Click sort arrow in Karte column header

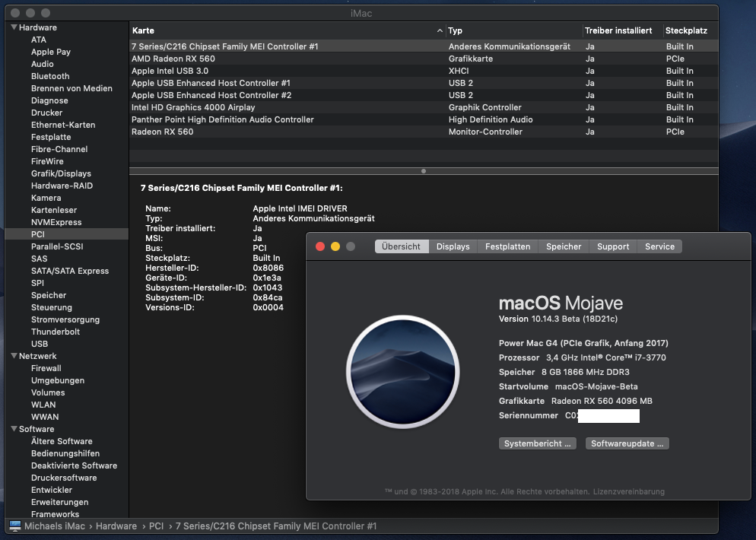point(440,31)
